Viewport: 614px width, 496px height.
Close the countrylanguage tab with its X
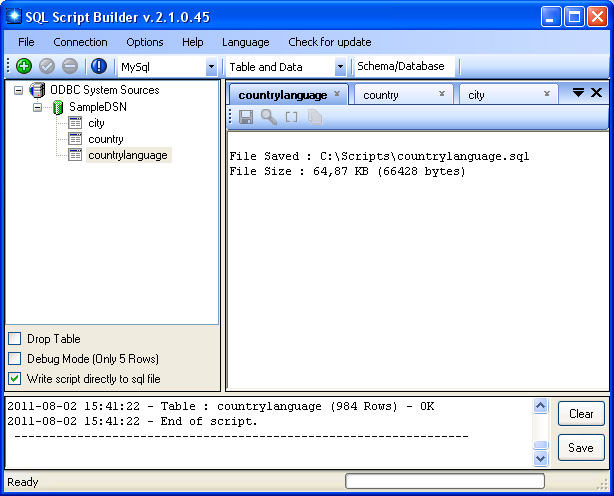click(337, 94)
